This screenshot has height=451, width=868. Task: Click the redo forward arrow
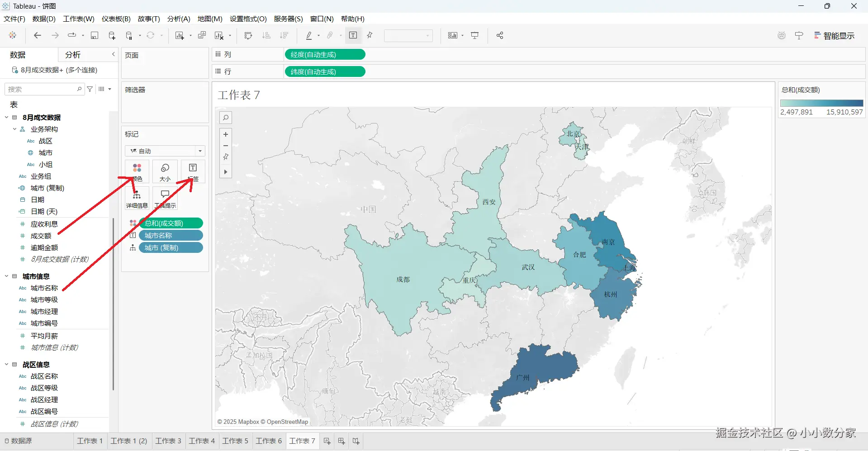55,35
